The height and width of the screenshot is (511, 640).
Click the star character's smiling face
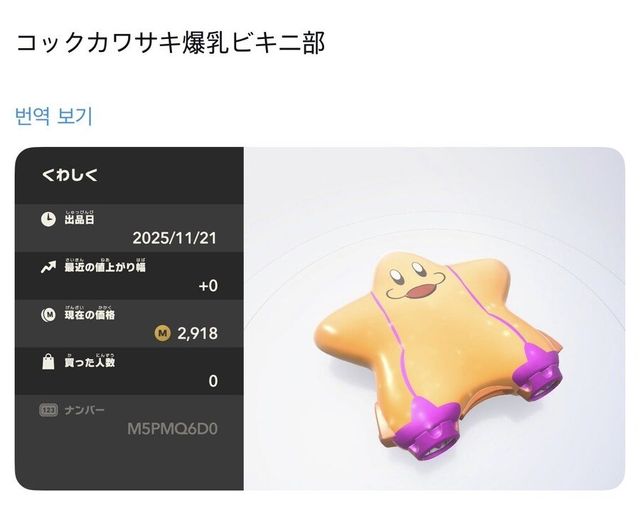pos(416,280)
